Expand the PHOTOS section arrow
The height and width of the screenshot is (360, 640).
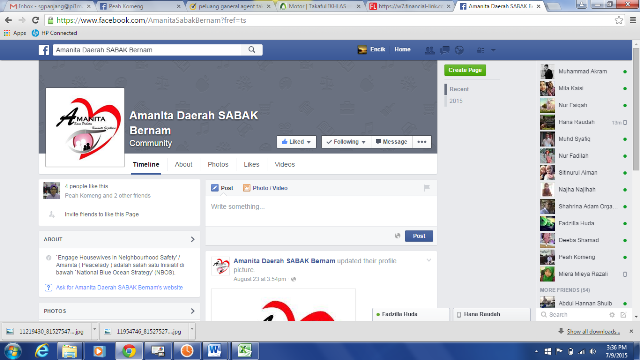pos(193,311)
